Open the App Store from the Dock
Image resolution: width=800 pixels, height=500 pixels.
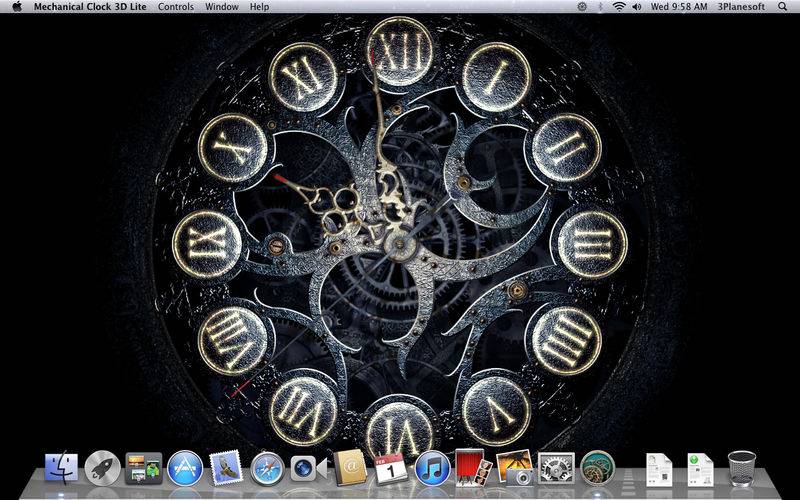tap(185, 467)
